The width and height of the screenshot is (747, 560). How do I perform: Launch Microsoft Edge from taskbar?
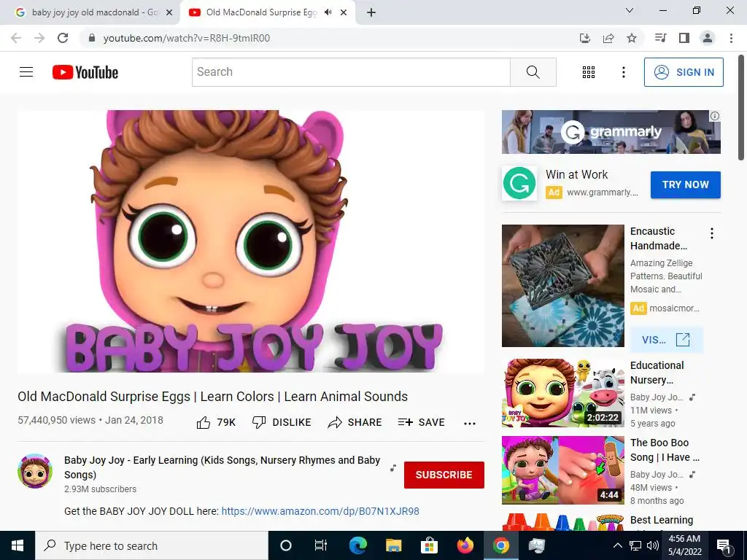click(x=357, y=545)
